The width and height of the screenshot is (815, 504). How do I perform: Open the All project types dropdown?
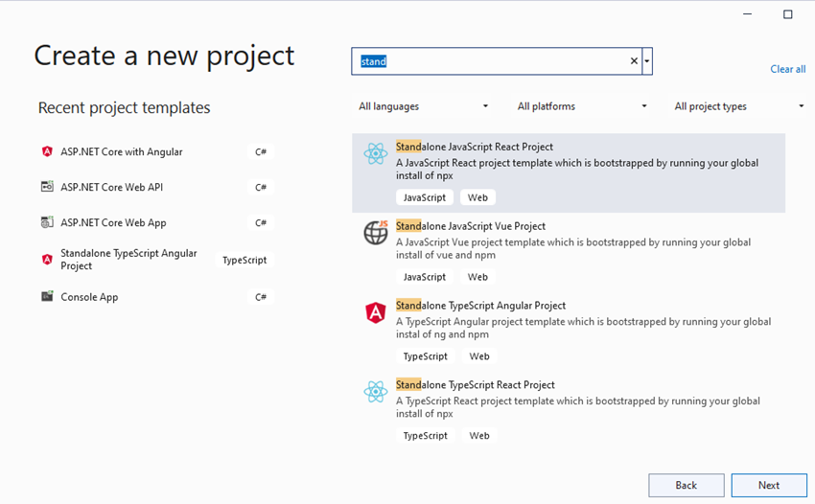738,106
